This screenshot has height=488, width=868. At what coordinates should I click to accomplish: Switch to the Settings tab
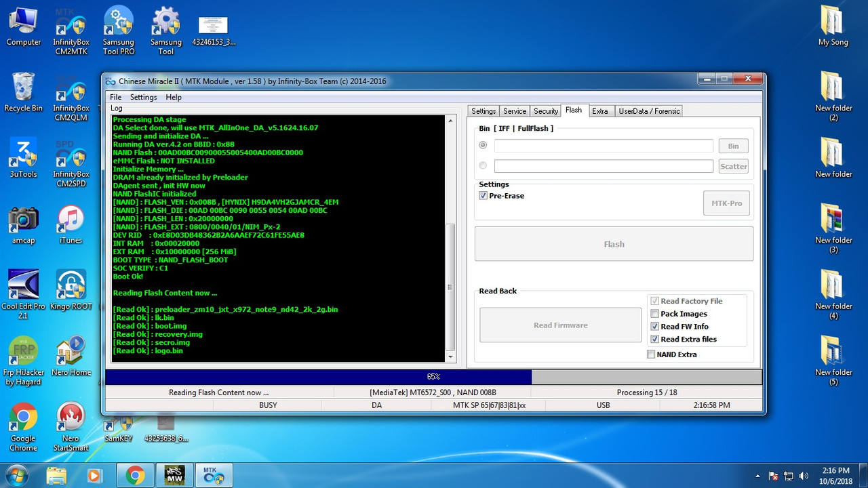(x=484, y=111)
